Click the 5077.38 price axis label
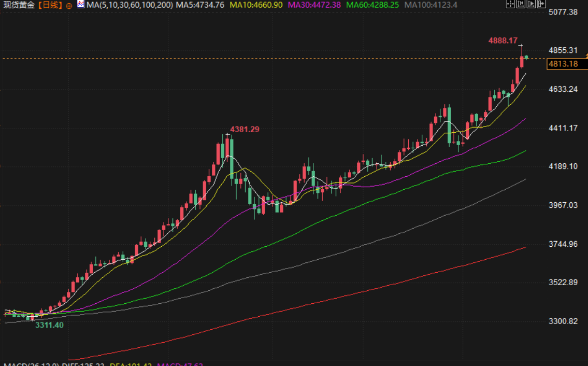This screenshot has width=588, height=366. (563, 12)
